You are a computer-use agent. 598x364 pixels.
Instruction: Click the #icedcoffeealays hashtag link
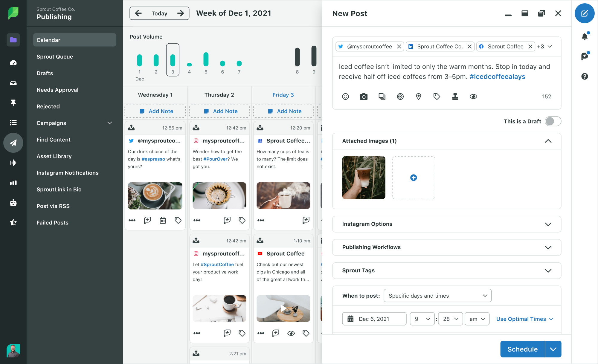497,77
